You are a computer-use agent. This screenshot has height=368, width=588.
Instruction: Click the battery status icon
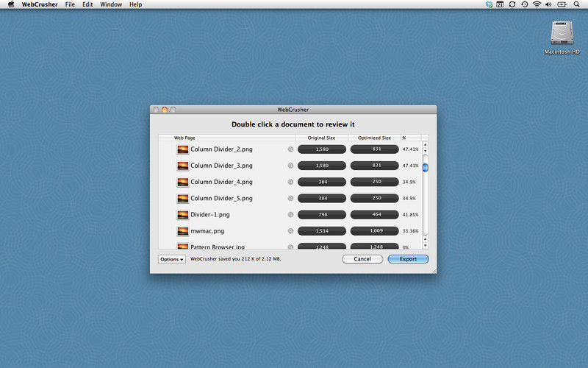(x=562, y=4)
